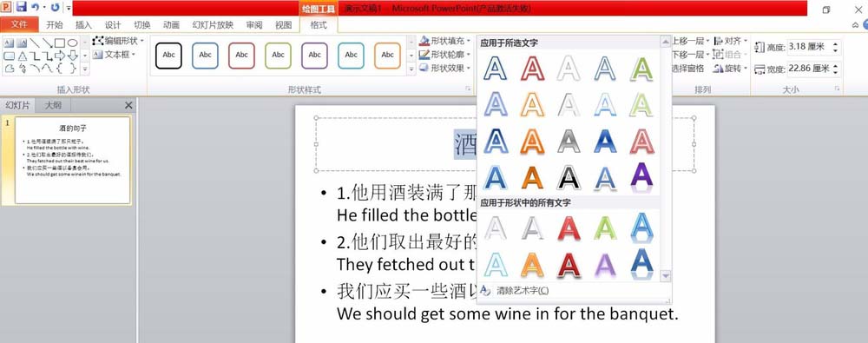
Task: Choose the rectangle shape
Action: 60,43
